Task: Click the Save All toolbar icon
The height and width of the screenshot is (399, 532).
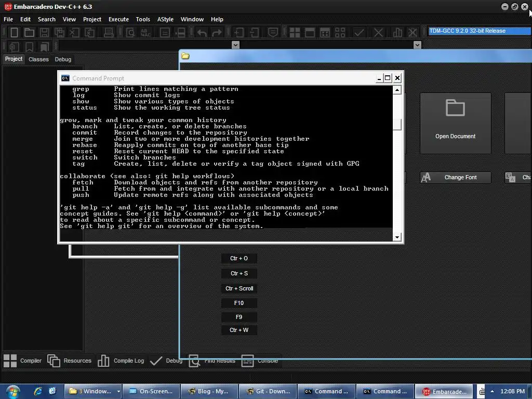Action: 59,33
